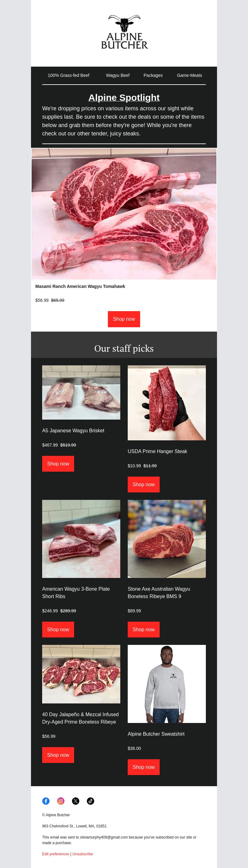Open the Masami Ranch Tomahawk hero image
The width and height of the screenshot is (248, 868).
coord(124,214)
